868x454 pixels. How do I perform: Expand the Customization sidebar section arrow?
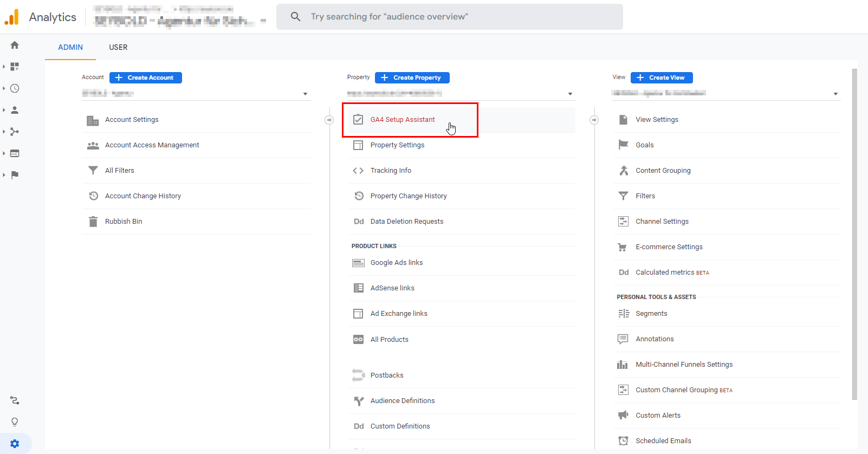[x=4, y=67]
